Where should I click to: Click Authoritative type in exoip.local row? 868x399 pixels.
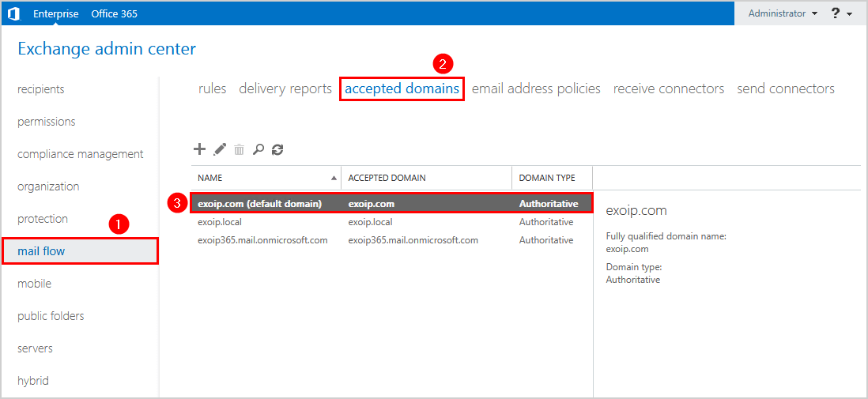coord(545,222)
